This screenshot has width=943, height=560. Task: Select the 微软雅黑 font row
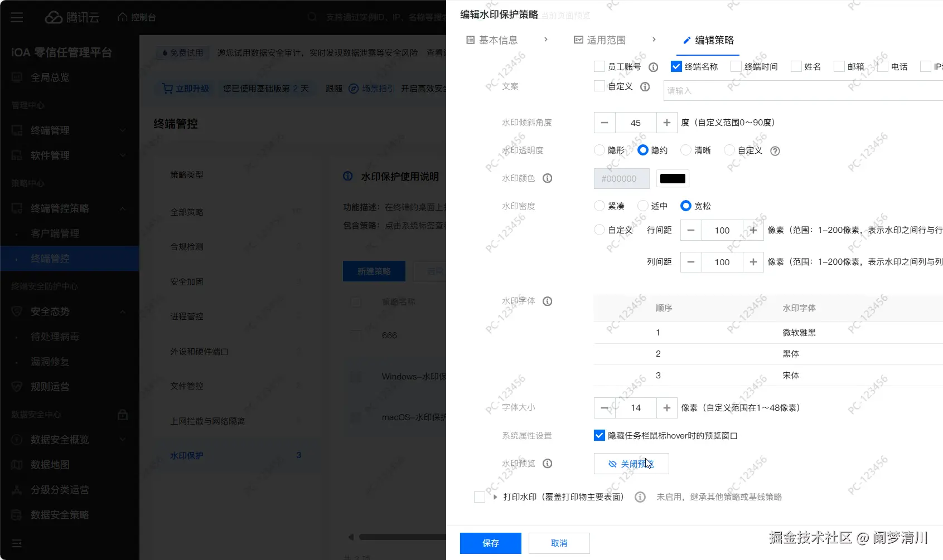(x=768, y=333)
